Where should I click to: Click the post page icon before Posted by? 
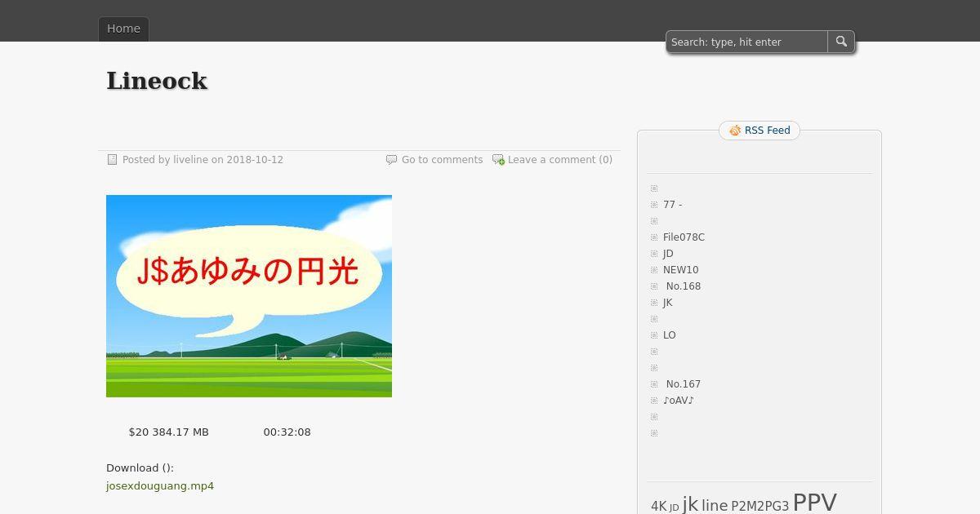pos(113,160)
